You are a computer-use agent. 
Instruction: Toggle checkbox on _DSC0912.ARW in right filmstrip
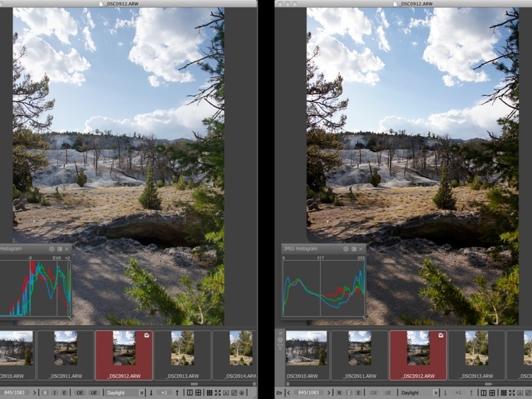[x=441, y=335]
